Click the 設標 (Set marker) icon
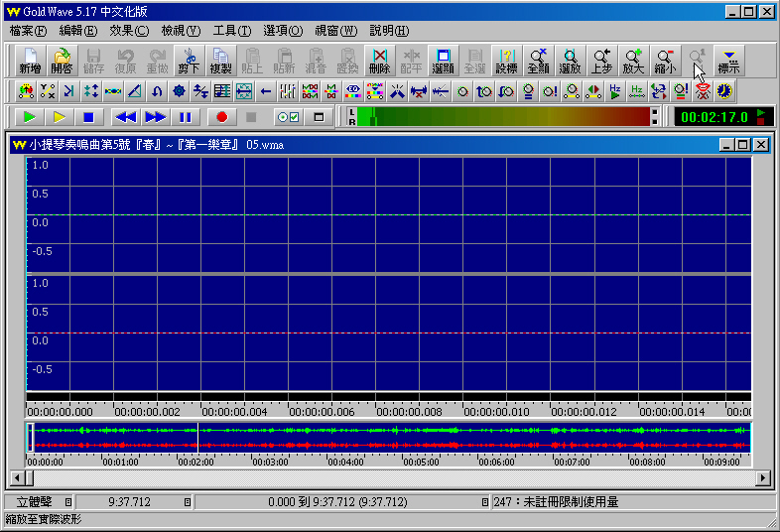 [x=506, y=62]
